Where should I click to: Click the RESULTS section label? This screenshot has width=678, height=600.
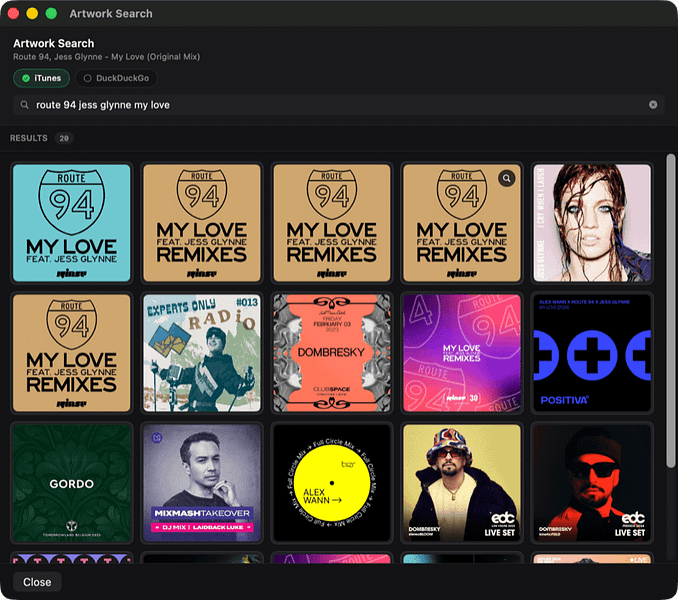(x=29, y=138)
